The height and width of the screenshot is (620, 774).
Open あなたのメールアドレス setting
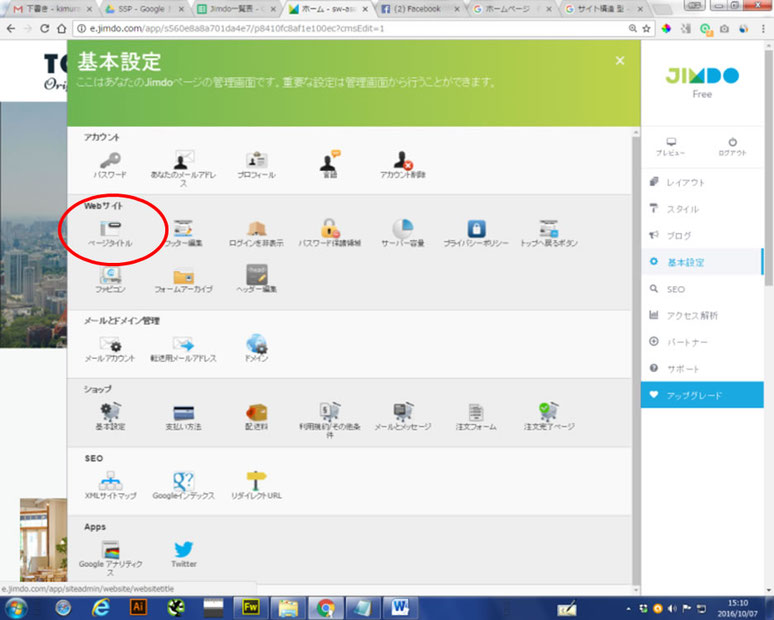pyautogui.click(x=183, y=168)
